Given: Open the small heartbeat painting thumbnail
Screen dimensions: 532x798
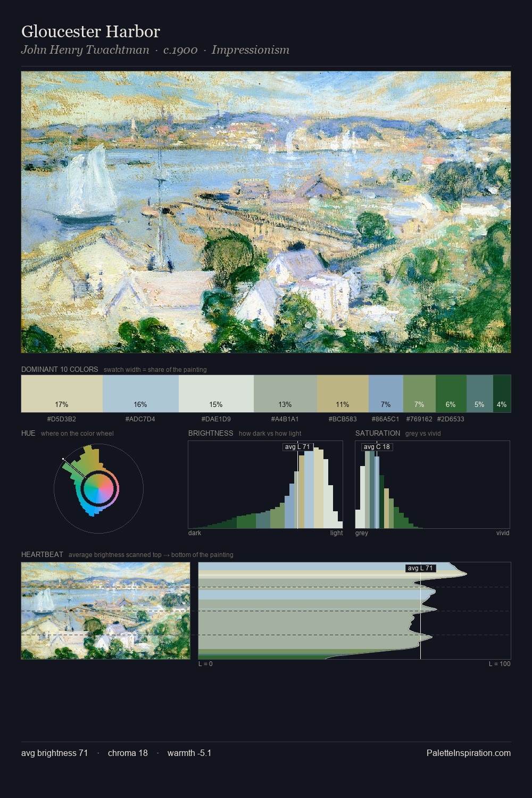Looking at the screenshot, I should click(x=105, y=611).
